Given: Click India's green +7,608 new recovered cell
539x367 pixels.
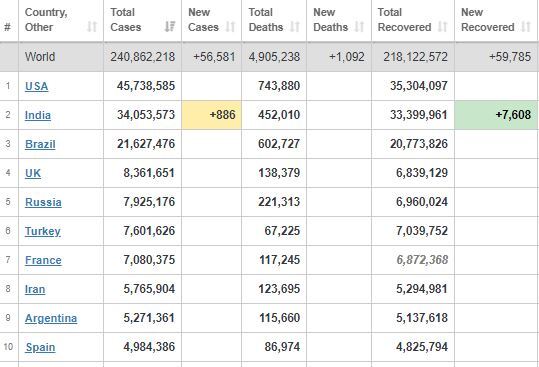Looking at the screenshot, I should [496, 115].
